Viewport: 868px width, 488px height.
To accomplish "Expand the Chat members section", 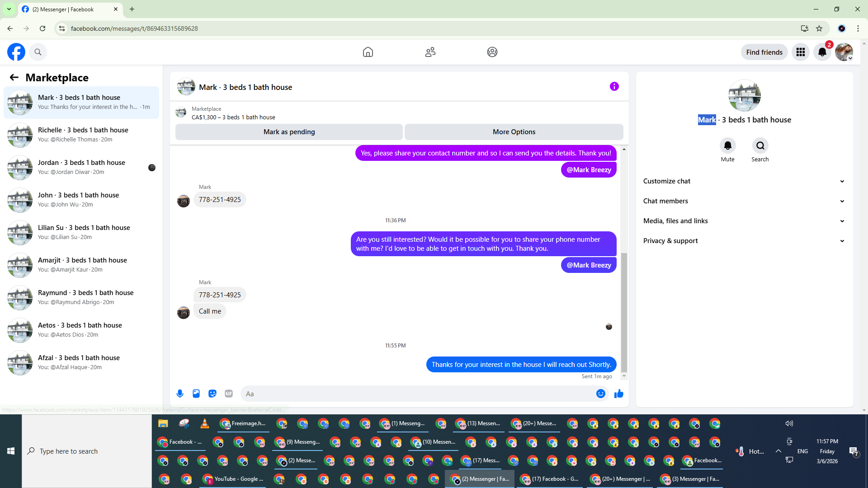I will pos(744,201).
